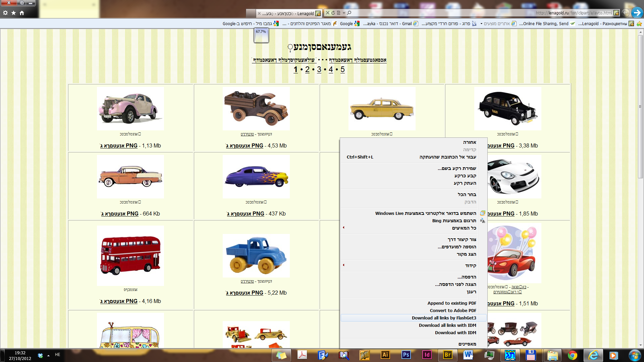The width and height of the screenshot is (644, 362).
Task: Open Adobe Bridge taskbar icon
Action: tap(447, 355)
